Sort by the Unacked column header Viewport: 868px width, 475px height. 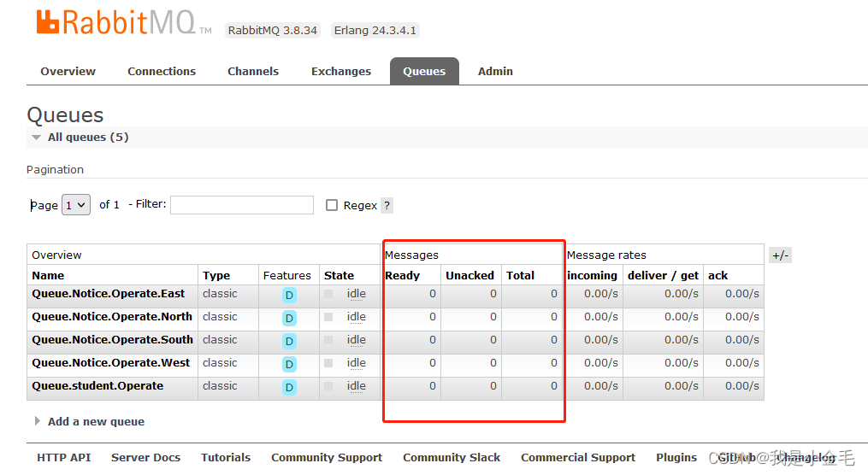(470, 275)
